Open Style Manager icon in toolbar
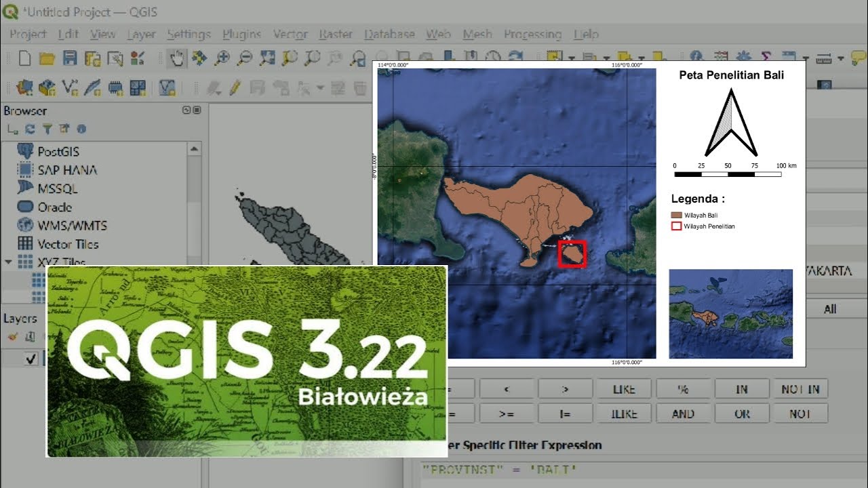Screen dimensions: 868x488 coord(138,58)
